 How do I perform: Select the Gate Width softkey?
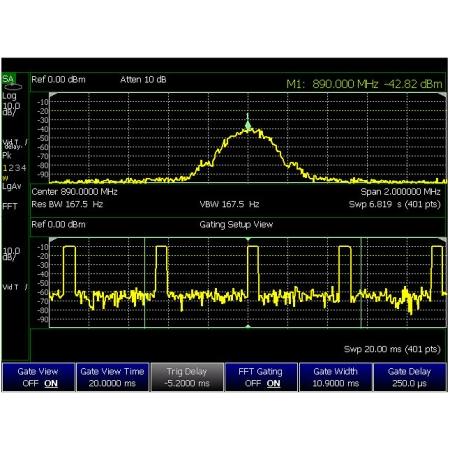335,377
